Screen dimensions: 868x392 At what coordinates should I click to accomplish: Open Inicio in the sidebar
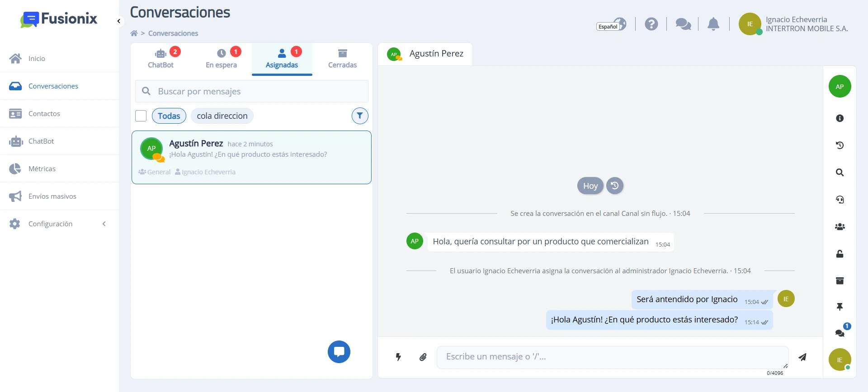click(59, 59)
